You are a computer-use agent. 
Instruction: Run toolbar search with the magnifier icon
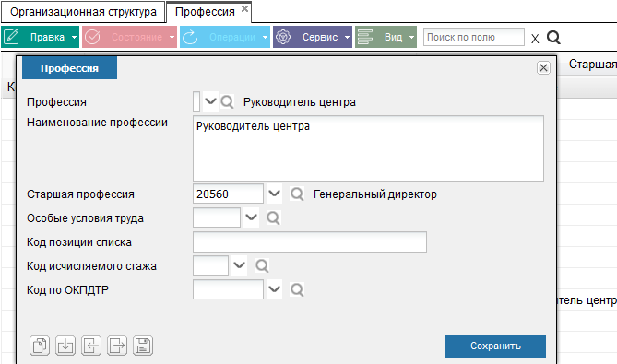point(553,38)
